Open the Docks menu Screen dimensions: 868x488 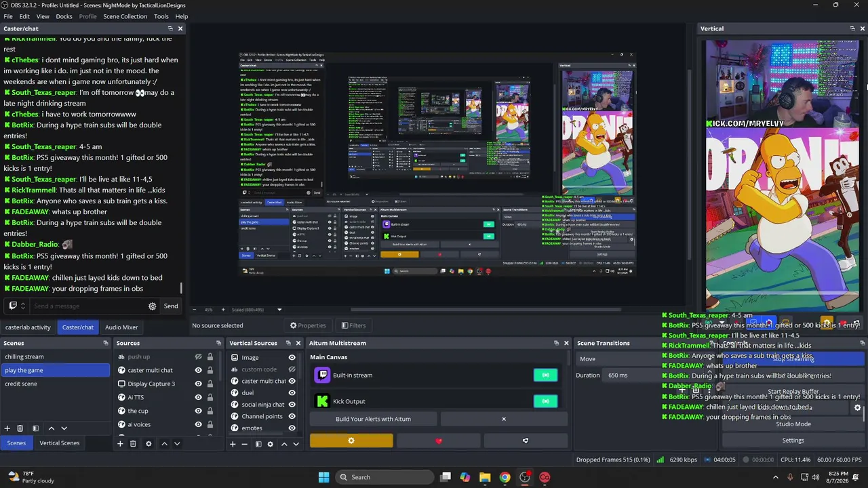pyautogui.click(x=64, y=16)
